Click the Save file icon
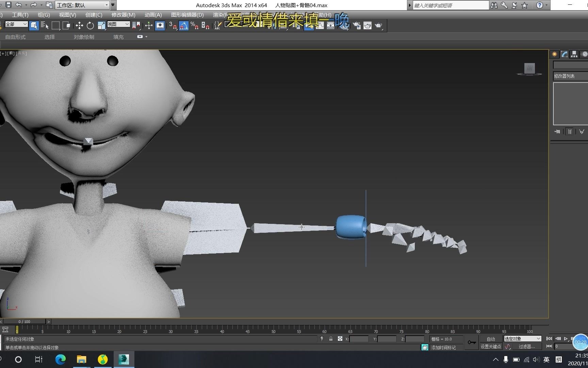 [9, 5]
